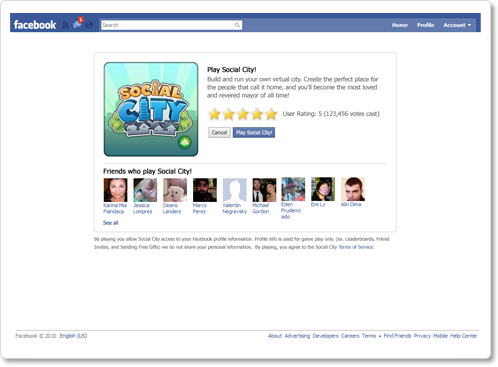The image size is (498, 367).
Task: Select the fifth rating star
Action: 271,114
